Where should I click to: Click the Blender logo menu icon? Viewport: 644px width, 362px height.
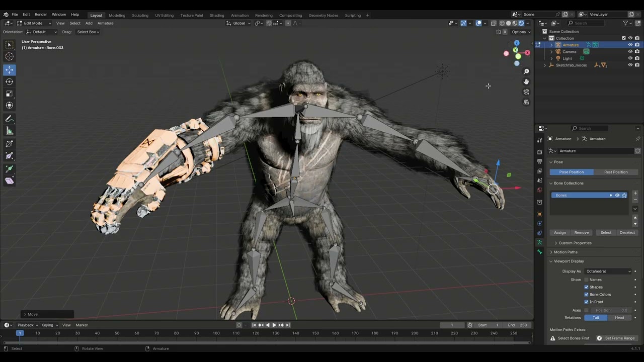tap(6, 15)
